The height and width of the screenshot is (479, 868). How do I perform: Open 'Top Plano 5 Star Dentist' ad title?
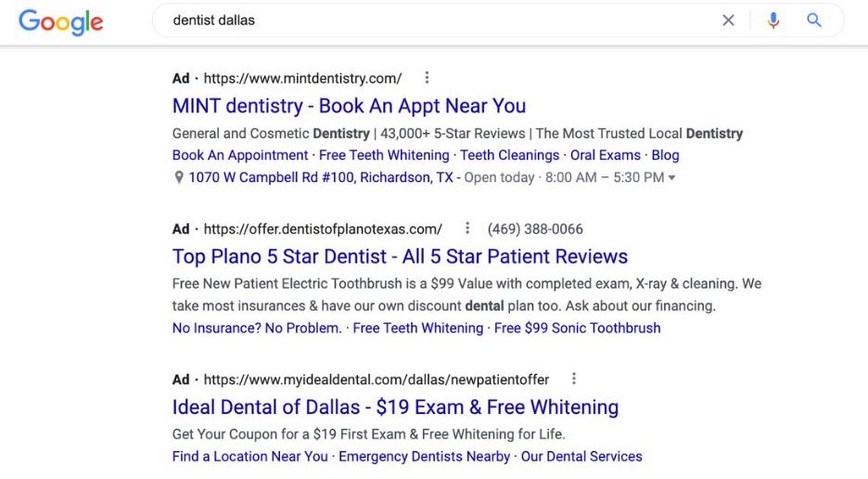(x=400, y=257)
